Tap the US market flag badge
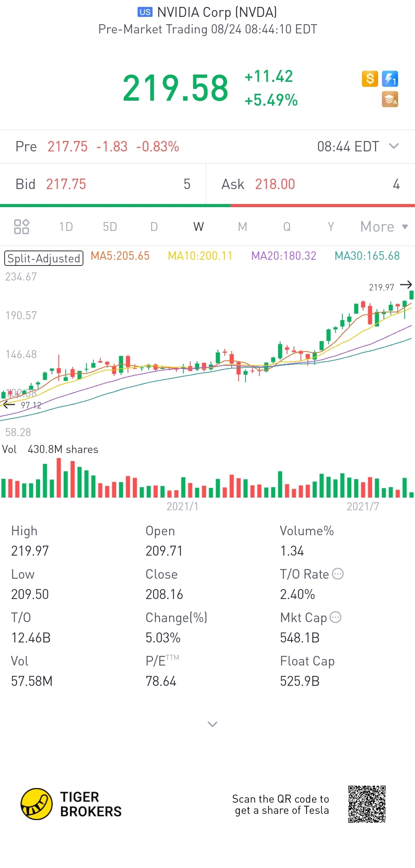Viewport: 415px width, 868px height. (x=145, y=12)
